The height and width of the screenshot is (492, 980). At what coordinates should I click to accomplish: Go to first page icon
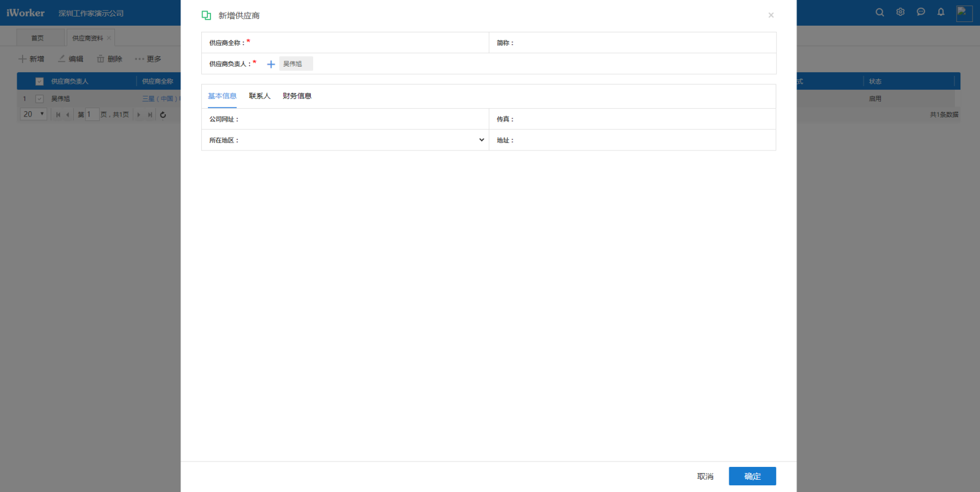[x=58, y=114]
